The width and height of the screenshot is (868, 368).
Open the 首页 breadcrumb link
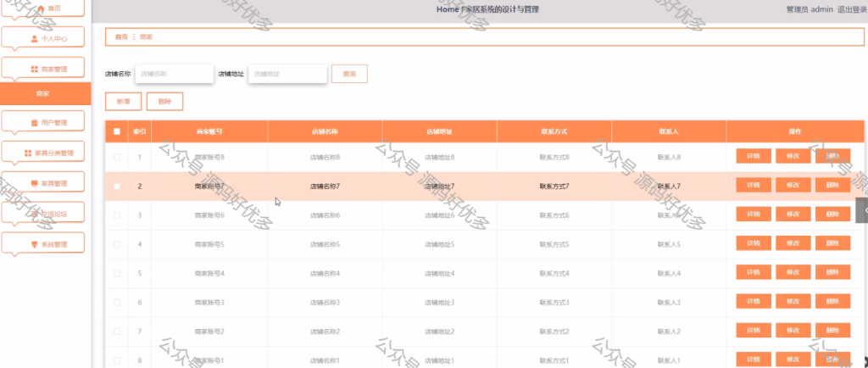121,36
